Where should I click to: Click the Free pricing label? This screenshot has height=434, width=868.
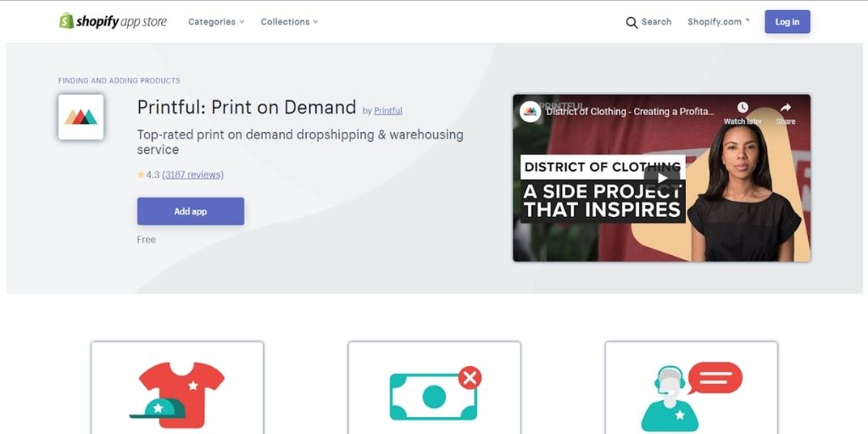(146, 240)
